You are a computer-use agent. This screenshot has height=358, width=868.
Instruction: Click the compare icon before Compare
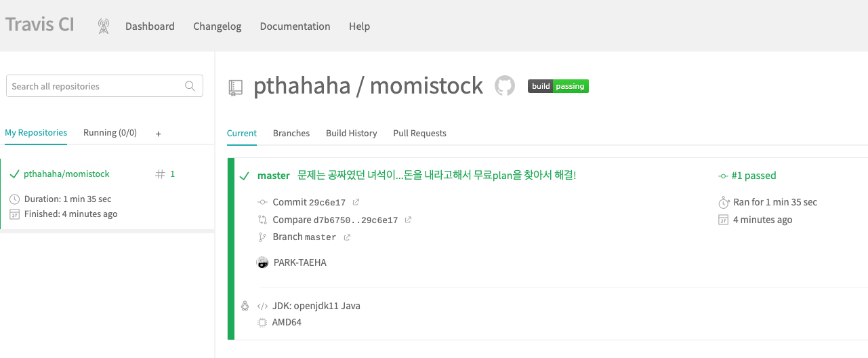[263, 220]
